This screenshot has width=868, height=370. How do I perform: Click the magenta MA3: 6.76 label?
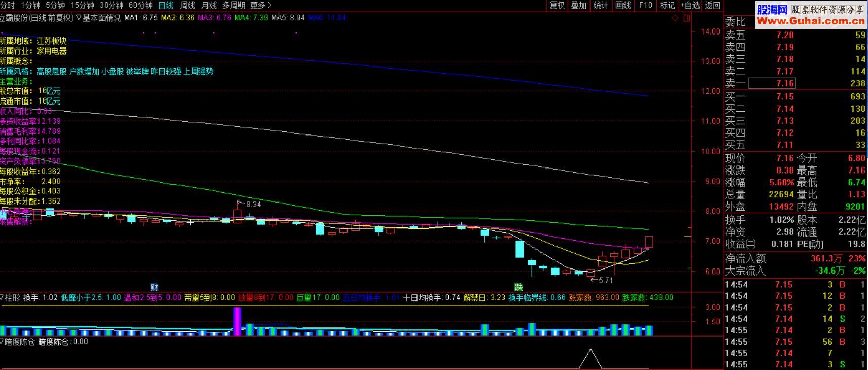click(x=215, y=18)
